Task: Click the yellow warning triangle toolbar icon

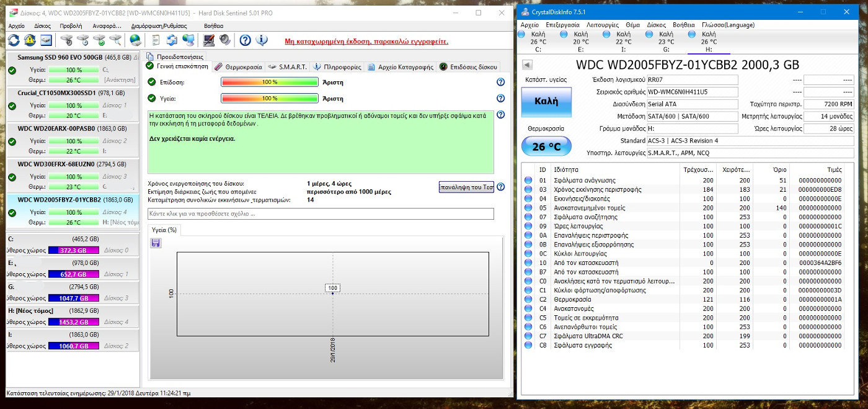Action: 30,40
